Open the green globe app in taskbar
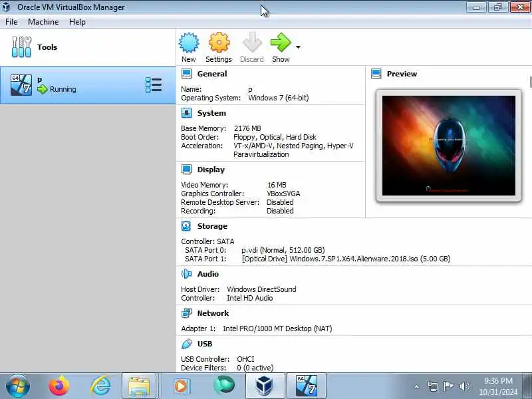 [224, 385]
